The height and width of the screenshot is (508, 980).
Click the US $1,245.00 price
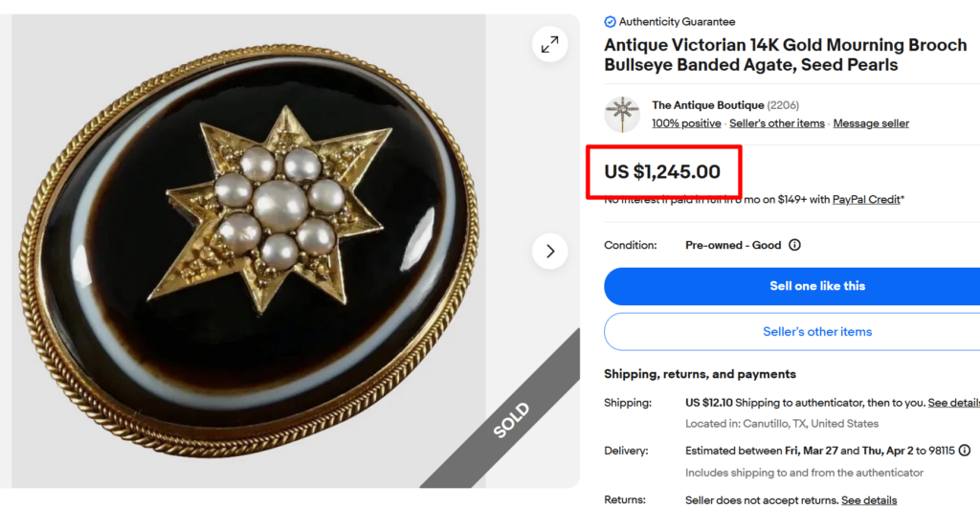[x=662, y=172]
